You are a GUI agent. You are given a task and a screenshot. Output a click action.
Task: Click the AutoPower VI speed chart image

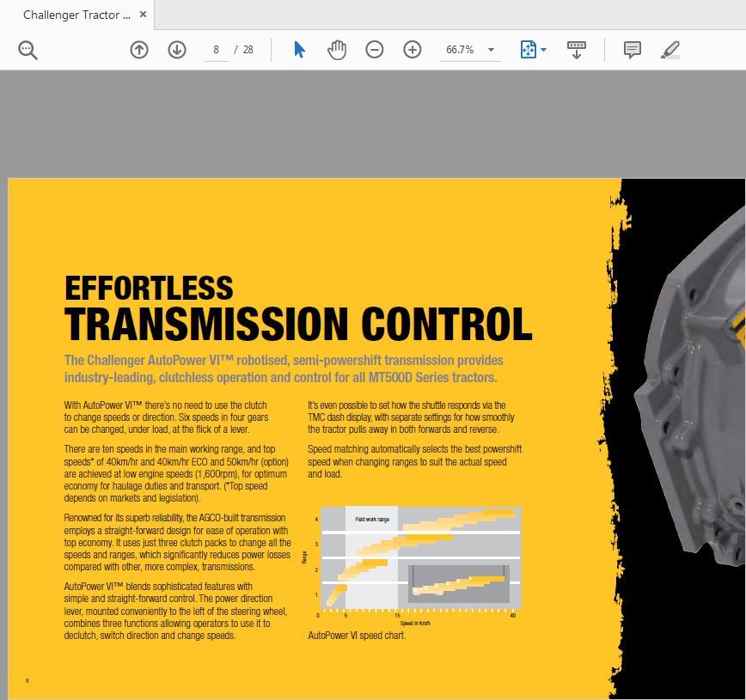(x=412, y=566)
